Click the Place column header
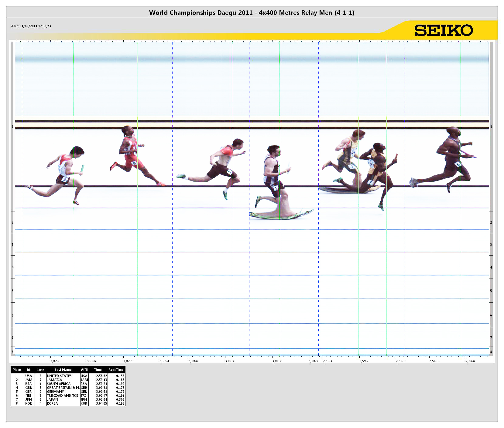The image size is (504, 428). click(x=17, y=370)
